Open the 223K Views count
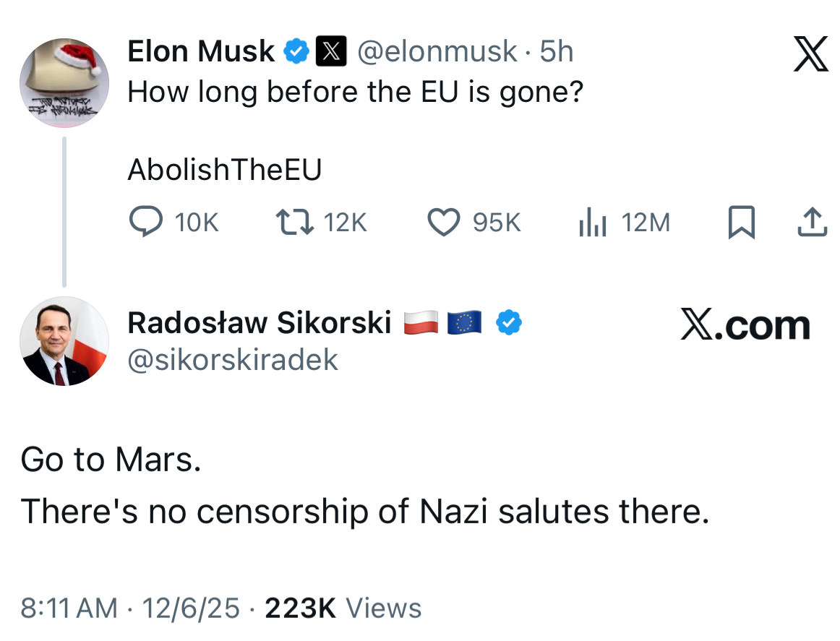840x641 pixels. coord(343,608)
